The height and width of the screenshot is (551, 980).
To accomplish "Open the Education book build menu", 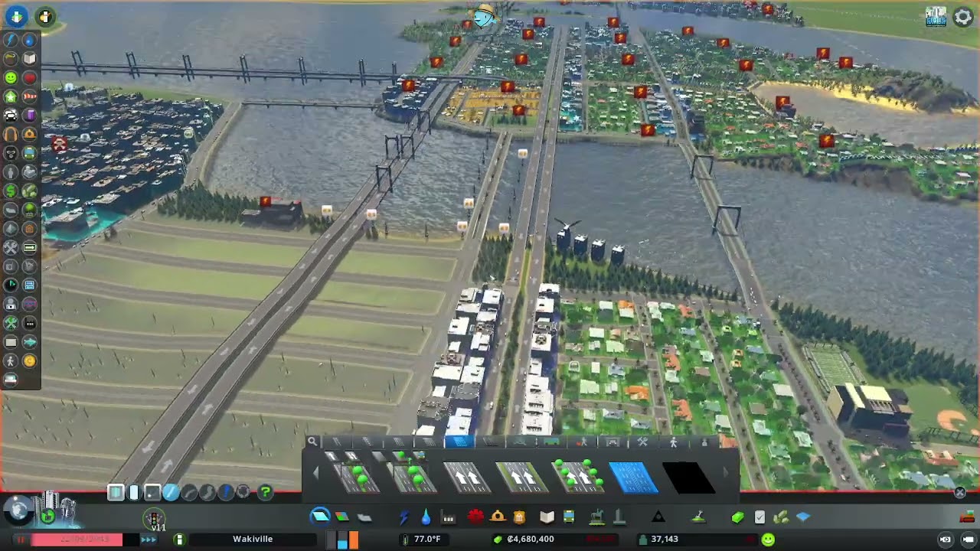I will pos(547,517).
